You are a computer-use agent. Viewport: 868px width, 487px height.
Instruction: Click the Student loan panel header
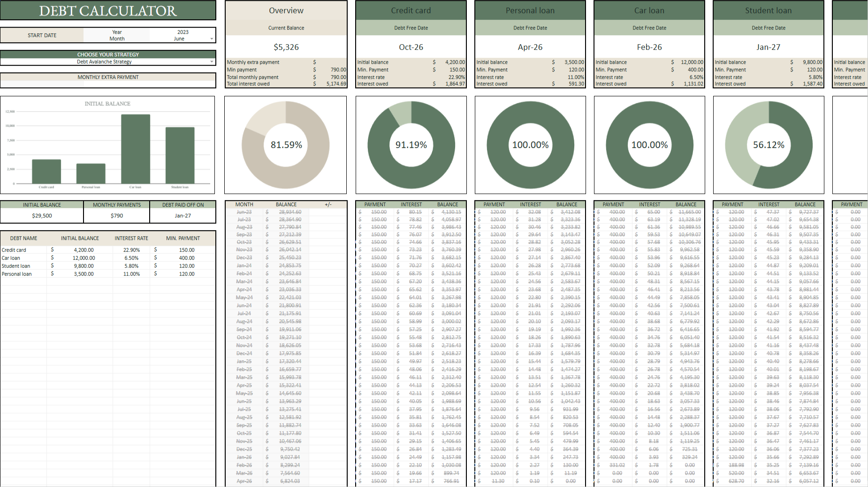click(769, 10)
